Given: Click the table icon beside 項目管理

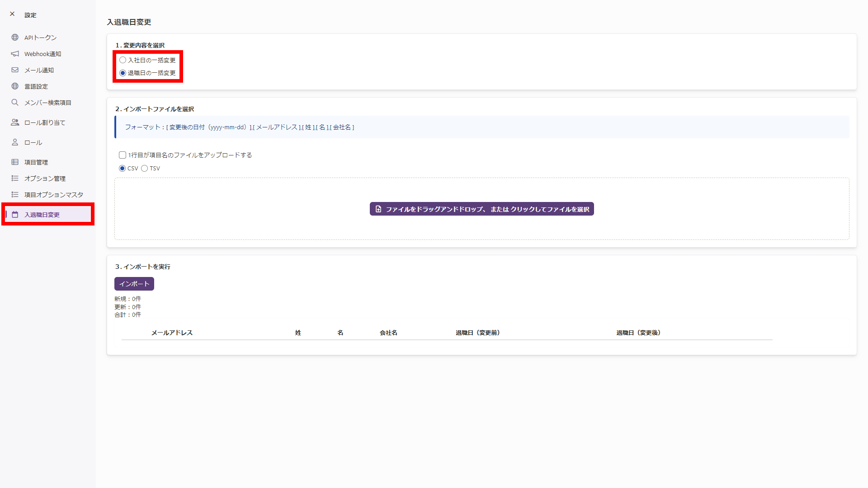Looking at the screenshot, I should tap(15, 162).
